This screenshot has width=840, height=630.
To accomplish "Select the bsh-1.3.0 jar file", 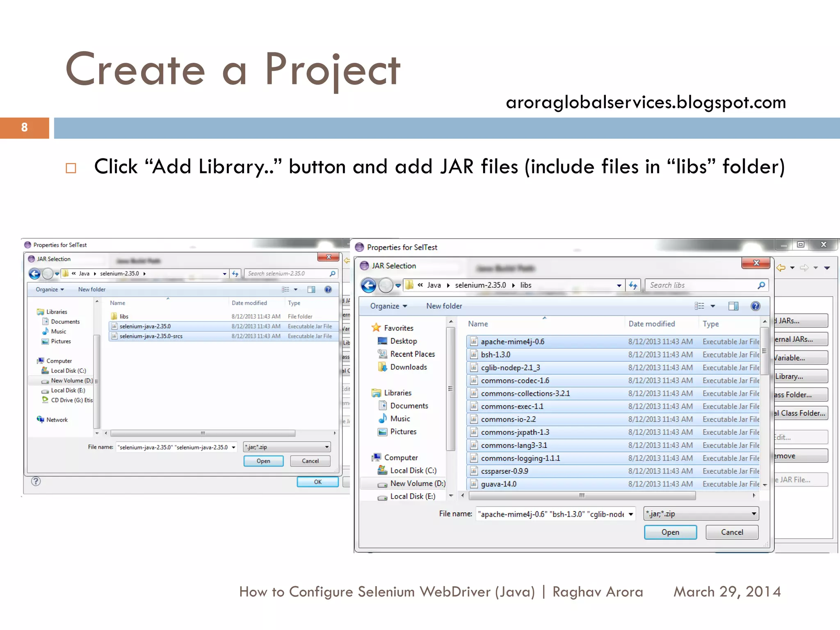I will [613, 355].
